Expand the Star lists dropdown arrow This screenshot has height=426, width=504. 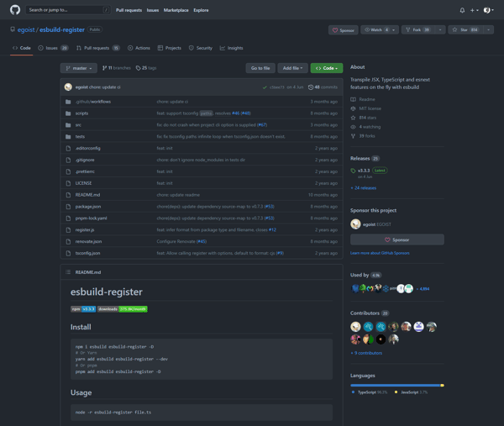pos(489,30)
